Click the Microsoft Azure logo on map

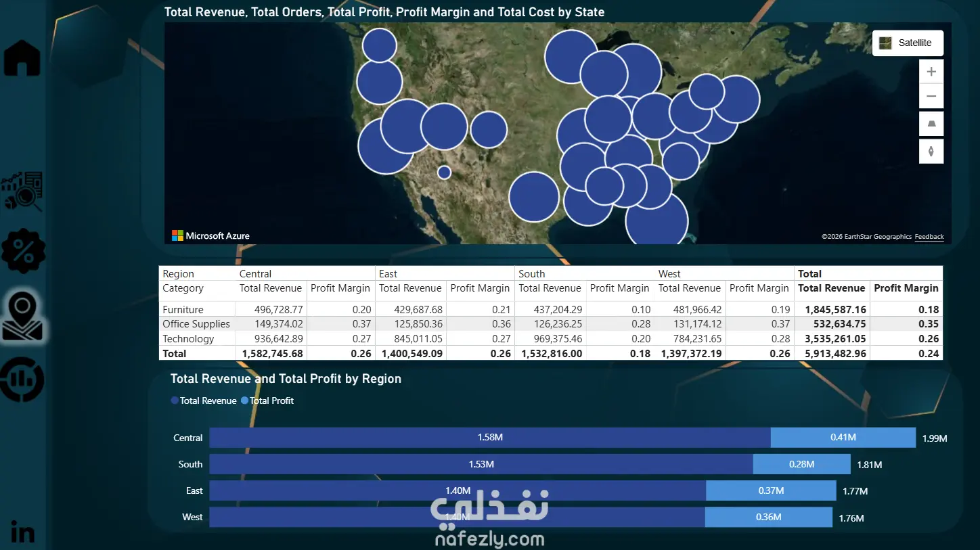[x=210, y=235]
